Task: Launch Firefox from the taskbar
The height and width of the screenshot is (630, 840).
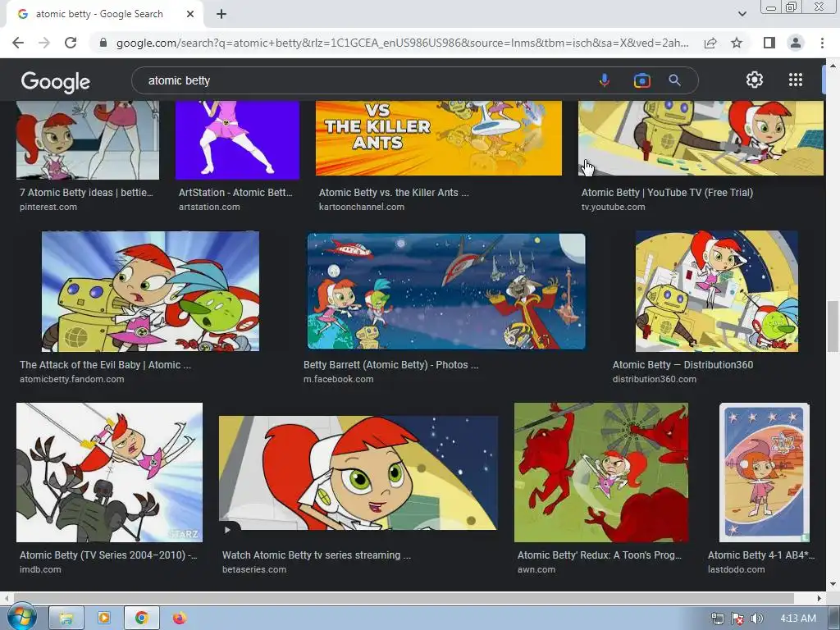Action: 180,619
